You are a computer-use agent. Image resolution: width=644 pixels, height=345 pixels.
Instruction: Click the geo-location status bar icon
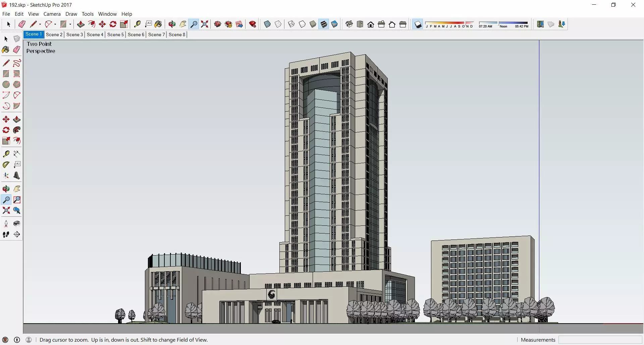[5, 340]
